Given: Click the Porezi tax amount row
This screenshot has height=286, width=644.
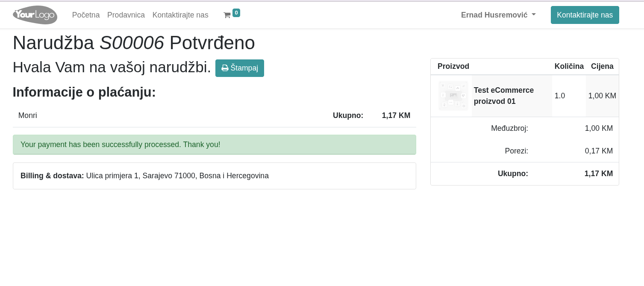Looking at the screenshot, I should tap(599, 151).
